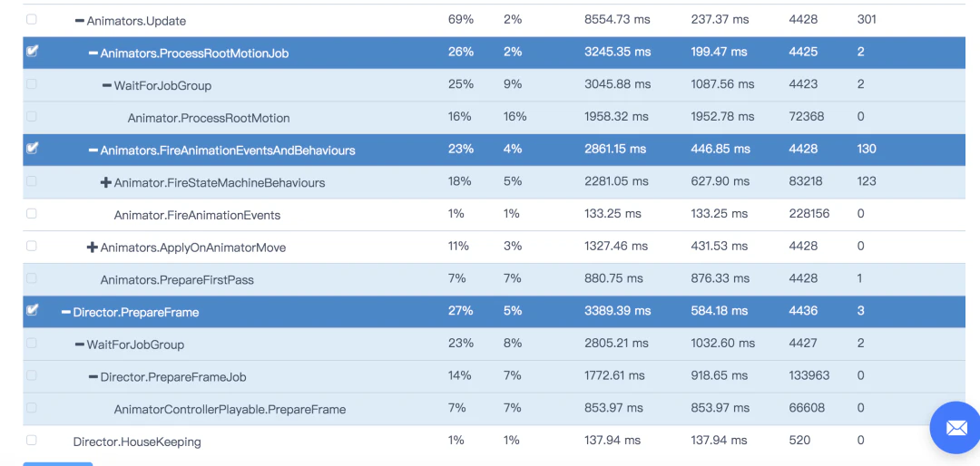
Task: Click the call count 83218
Action: (806, 182)
